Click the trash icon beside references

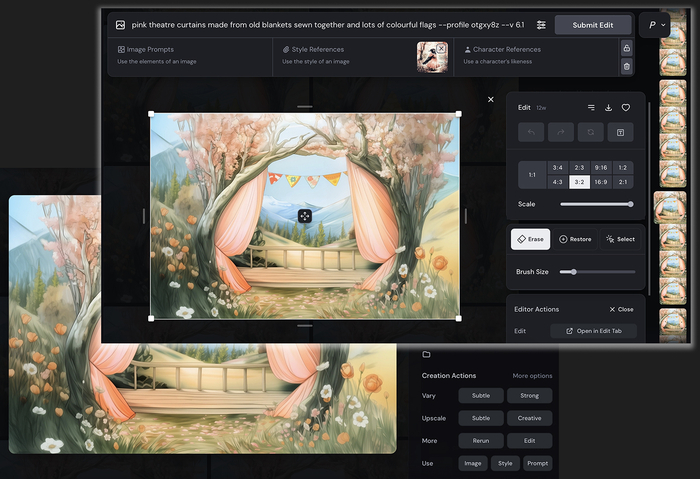tap(626, 66)
